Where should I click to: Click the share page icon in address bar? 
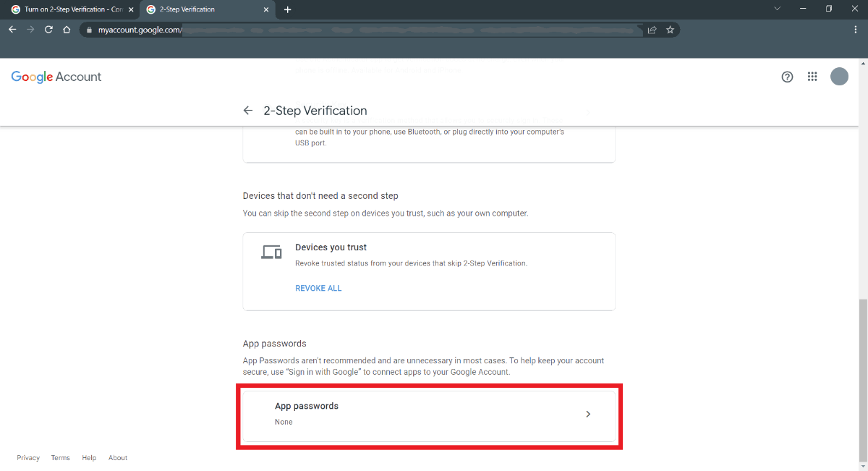click(652, 30)
